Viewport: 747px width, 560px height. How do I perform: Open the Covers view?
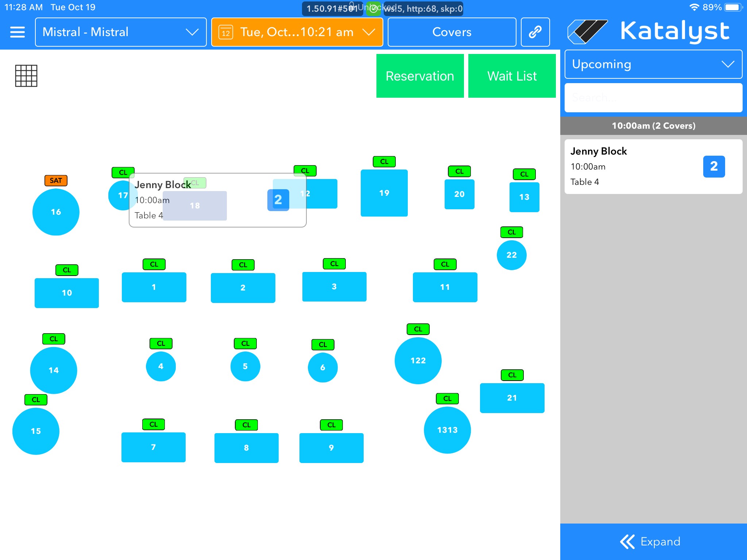[452, 32]
